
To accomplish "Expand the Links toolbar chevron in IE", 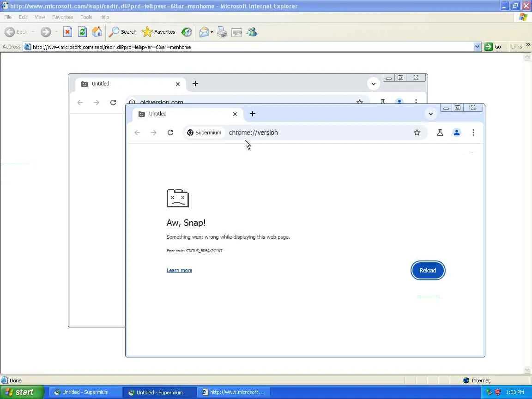I will pyautogui.click(x=528, y=45).
